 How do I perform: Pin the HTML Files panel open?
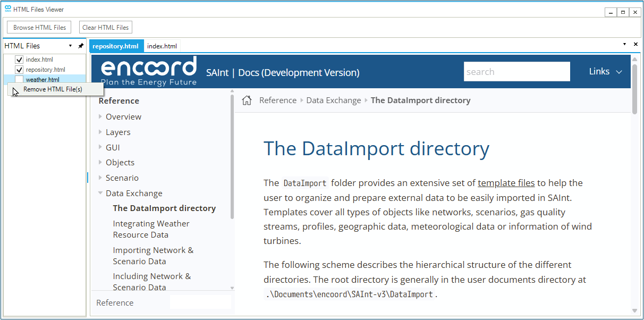81,46
